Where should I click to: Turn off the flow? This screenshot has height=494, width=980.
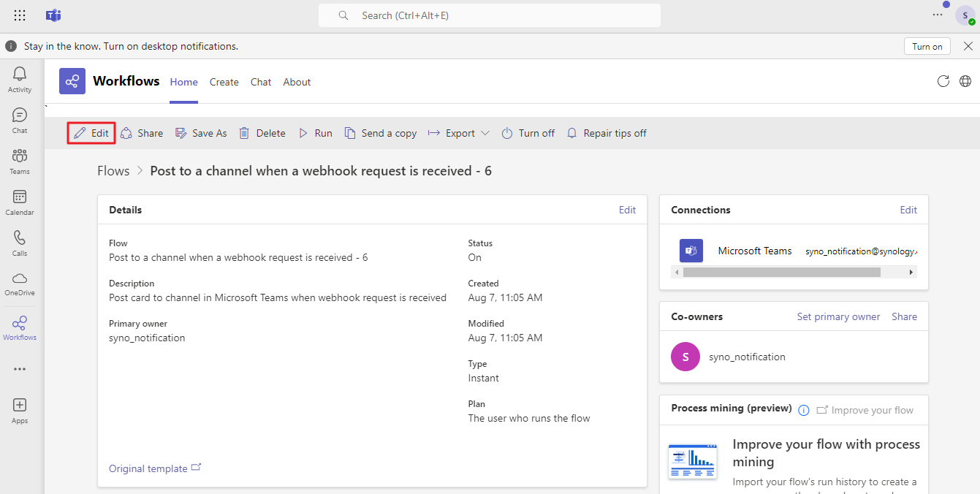[528, 133]
